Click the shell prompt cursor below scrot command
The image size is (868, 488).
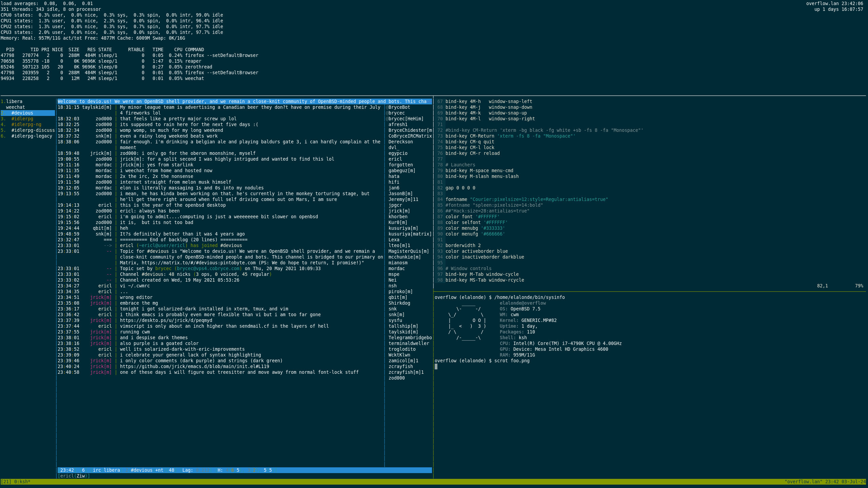pos(436,366)
